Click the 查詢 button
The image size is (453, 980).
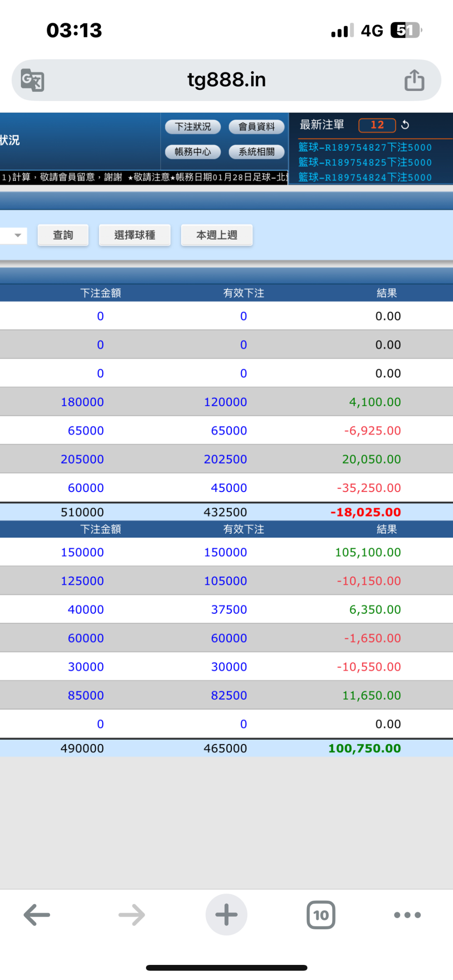63,235
